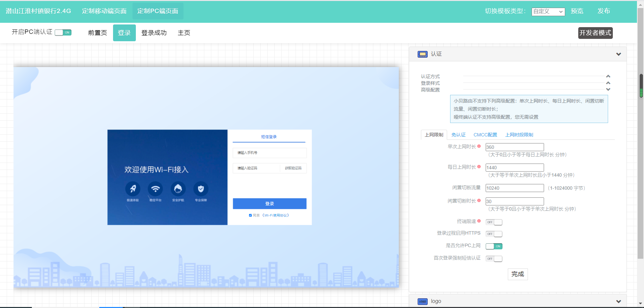Click the 登录样式 section label

[430, 83]
